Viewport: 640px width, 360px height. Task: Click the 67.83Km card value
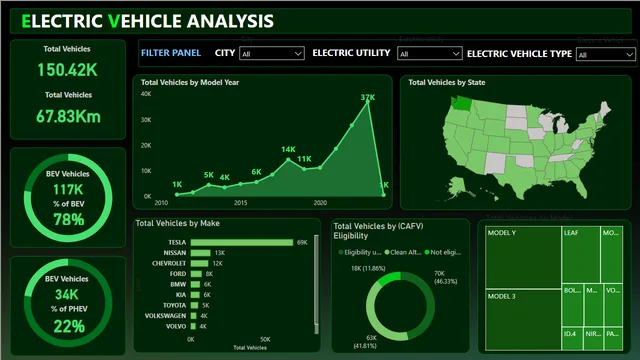[68, 116]
